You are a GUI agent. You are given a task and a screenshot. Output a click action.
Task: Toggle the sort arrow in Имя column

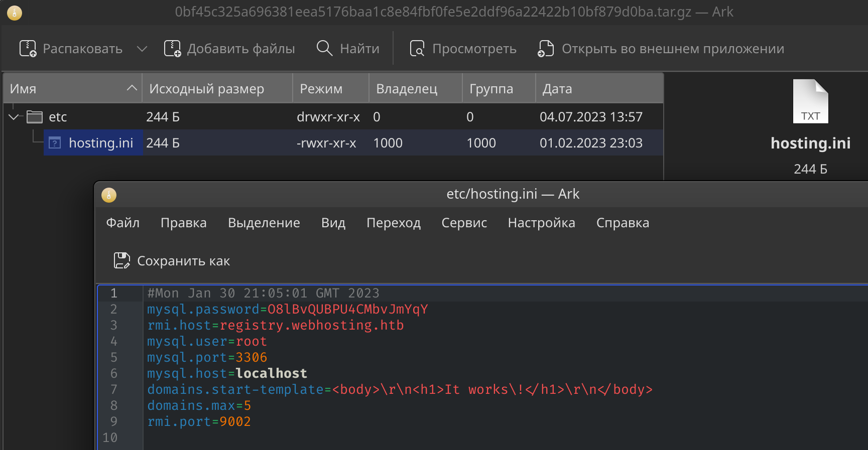[132, 88]
